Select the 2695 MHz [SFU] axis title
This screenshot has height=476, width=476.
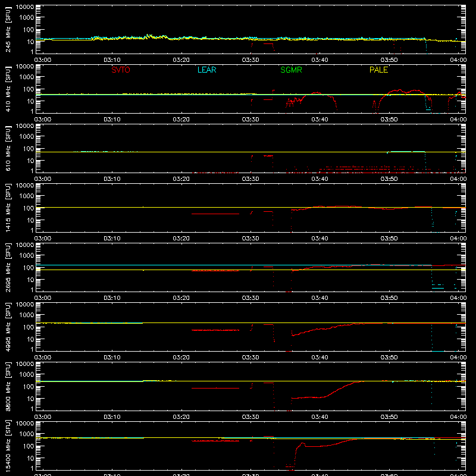tap(8, 267)
